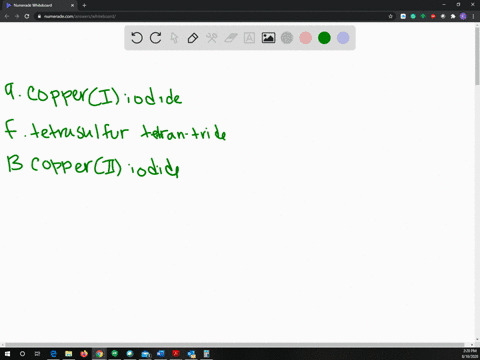Launch Firefox from taskbar

coord(84,354)
